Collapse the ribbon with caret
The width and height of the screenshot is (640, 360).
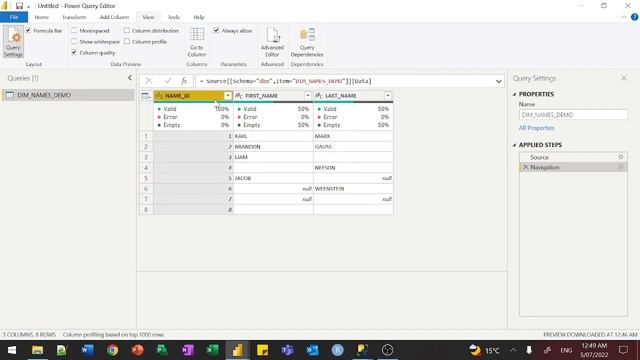(624, 17)
